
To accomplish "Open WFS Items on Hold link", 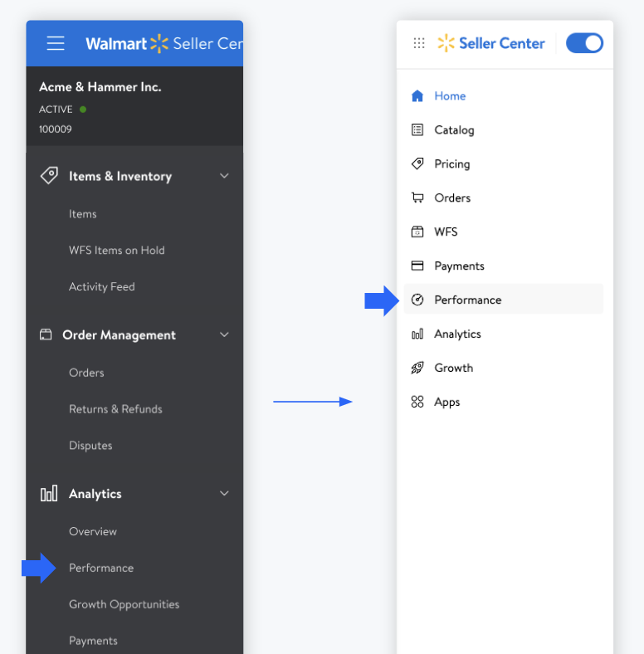I will 116,250.
